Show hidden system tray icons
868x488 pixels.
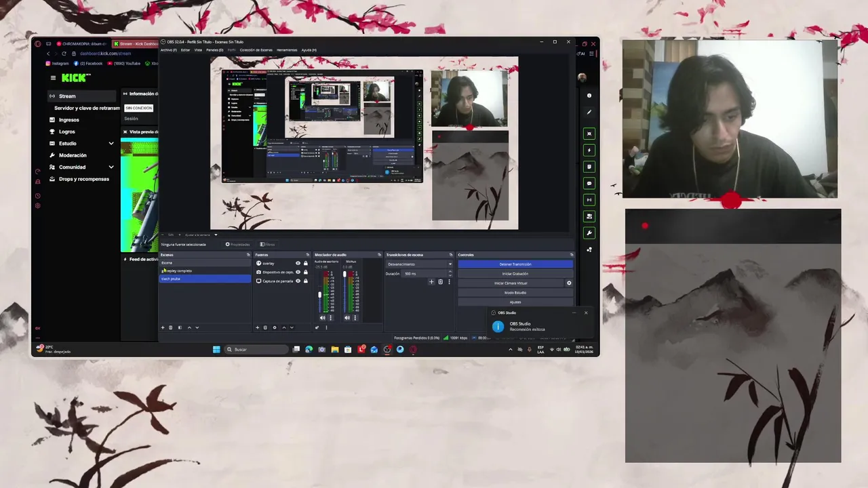(510, 350)
